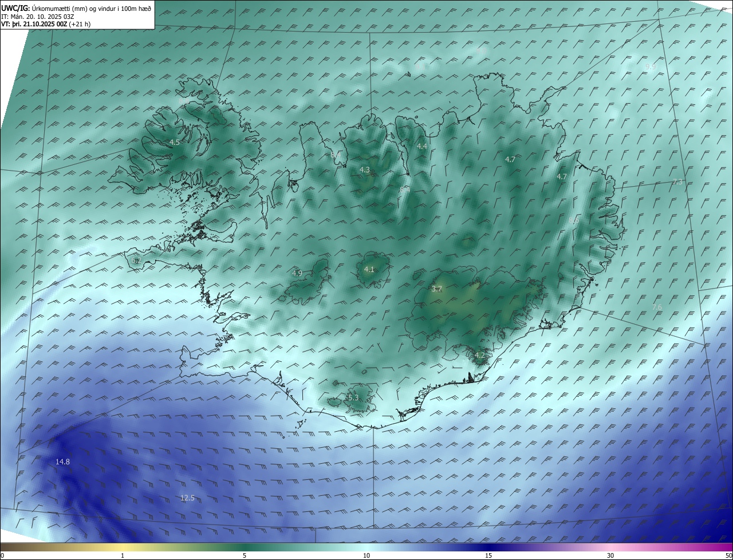Click the colorbar tick label 10

[366, 555]
